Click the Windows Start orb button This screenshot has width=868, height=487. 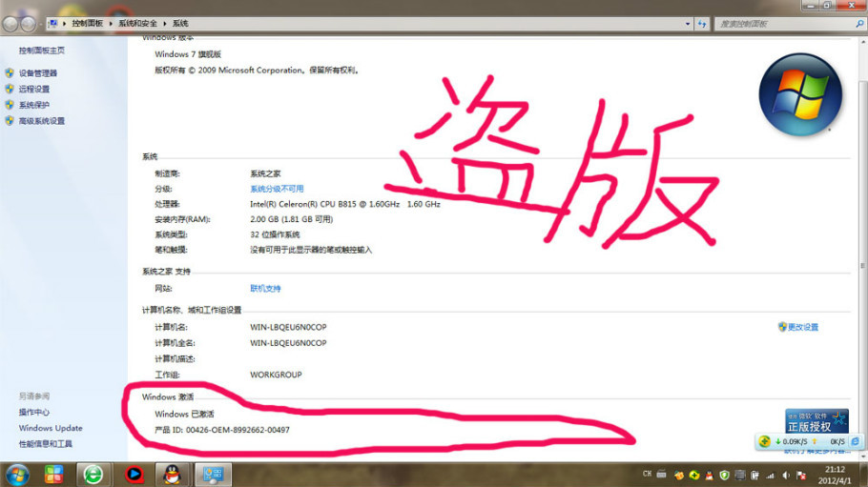(17, 474)
